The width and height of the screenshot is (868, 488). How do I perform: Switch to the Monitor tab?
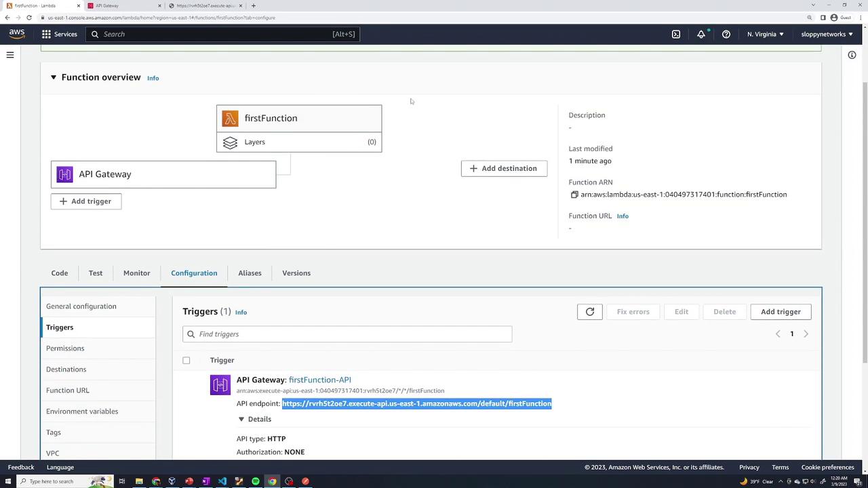[x=137, y=273]
